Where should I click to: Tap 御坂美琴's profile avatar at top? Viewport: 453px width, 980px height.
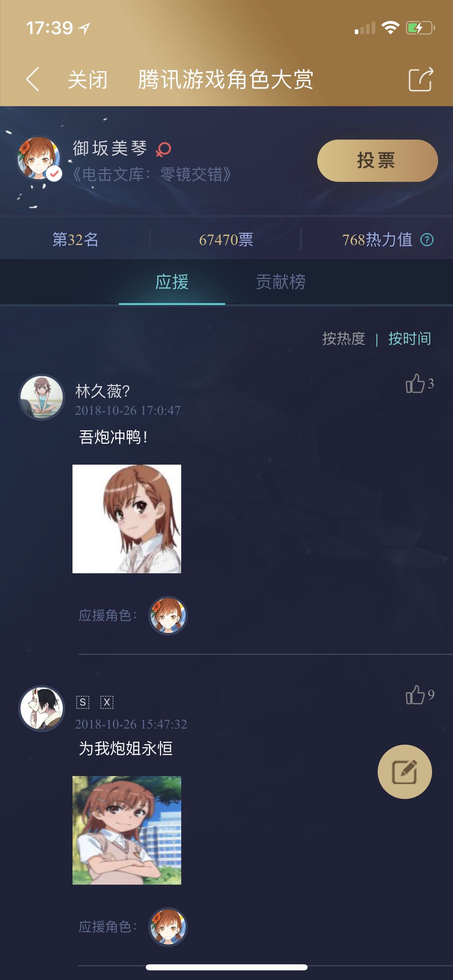click(x=39, y=158)
